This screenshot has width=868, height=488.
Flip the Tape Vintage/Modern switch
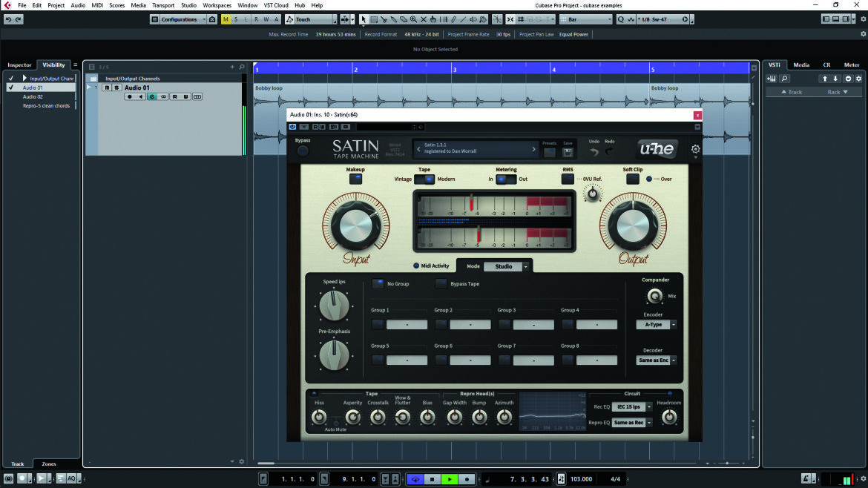[x=424, y=179]
